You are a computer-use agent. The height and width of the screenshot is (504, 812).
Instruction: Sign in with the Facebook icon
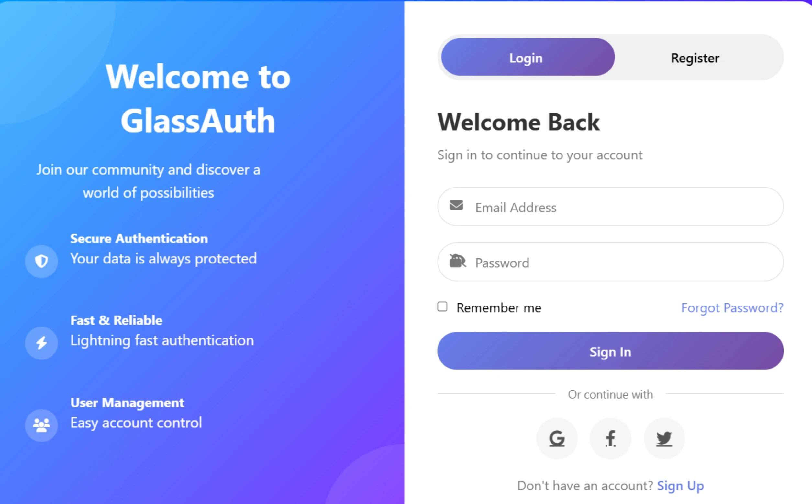[x=610, y=438]
